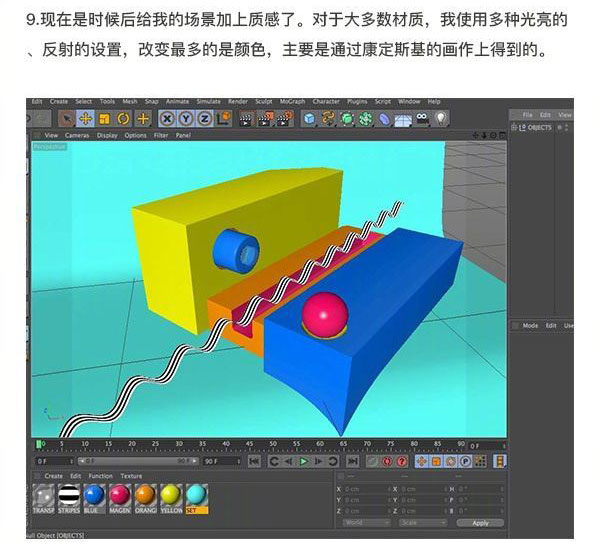Viewport: 600px width, 544px height.
Task: Toggle point level animation recording
Action: (x=480, y=462)
